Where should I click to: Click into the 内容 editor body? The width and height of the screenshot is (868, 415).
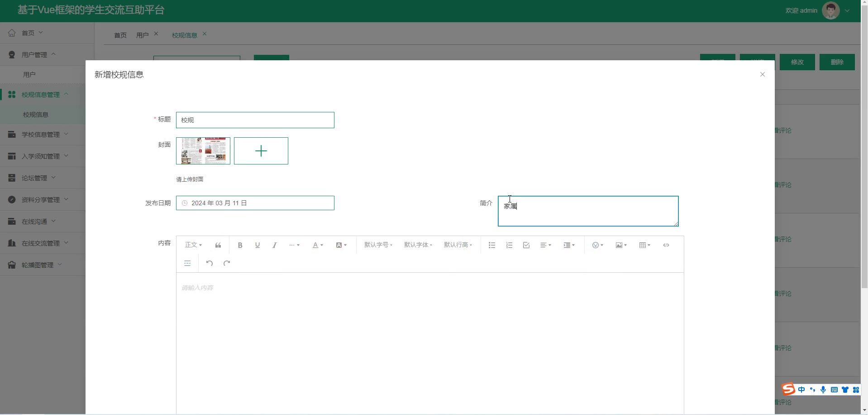[x=430, y=343]
